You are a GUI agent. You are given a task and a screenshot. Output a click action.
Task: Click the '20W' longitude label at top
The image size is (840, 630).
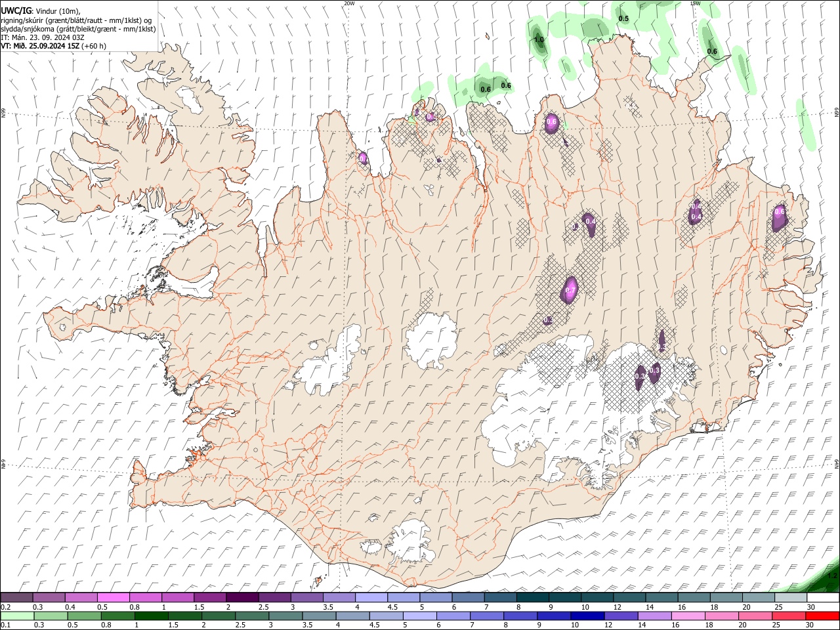tap(349, 3)
